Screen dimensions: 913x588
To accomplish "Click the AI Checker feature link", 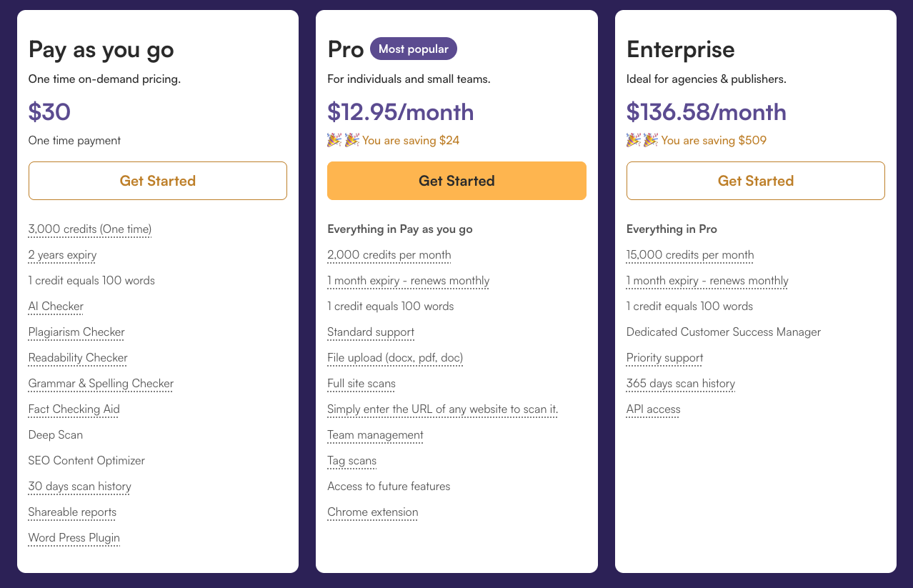I will coord(56,307).
